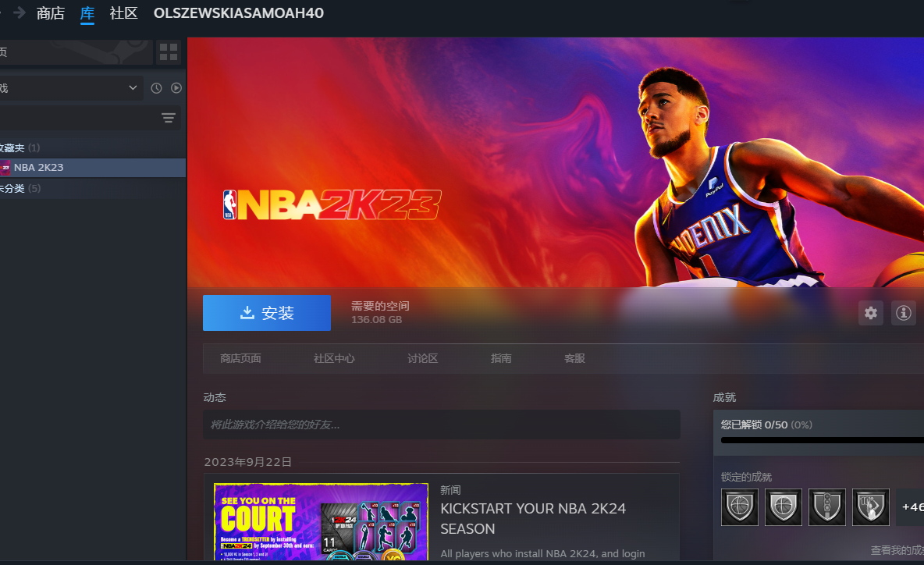Open the 社区 community menu
This screenshot has width=924, height=565.
123,13
